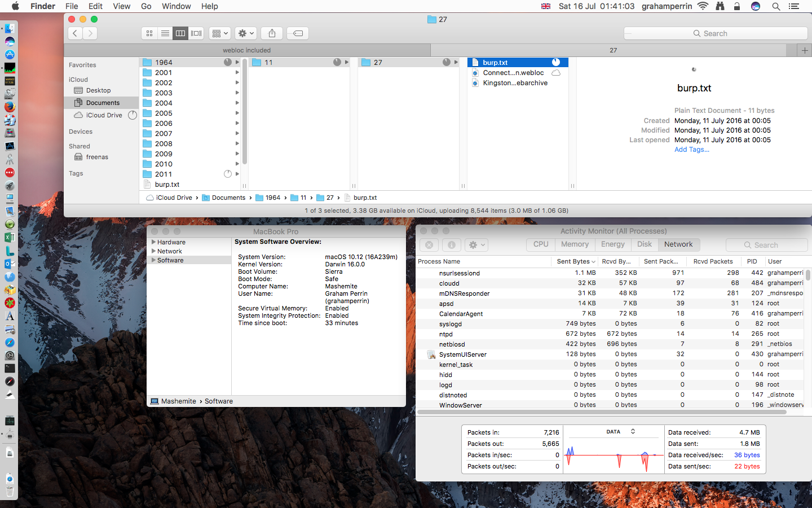Open Notification Center icon

tap(794, 6)
